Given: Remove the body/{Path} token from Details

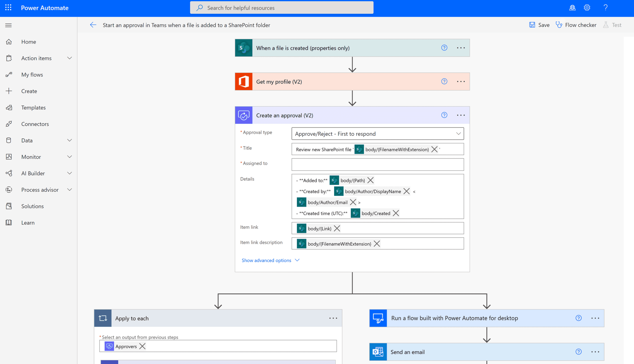Looking at the screenshot, I should coord(371,180).
